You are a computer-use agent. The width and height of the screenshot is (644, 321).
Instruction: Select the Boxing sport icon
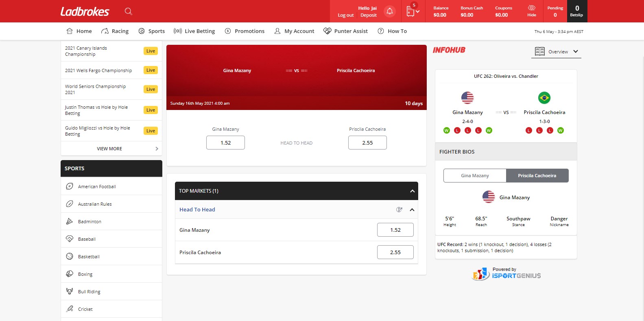[x=70, y=274]
